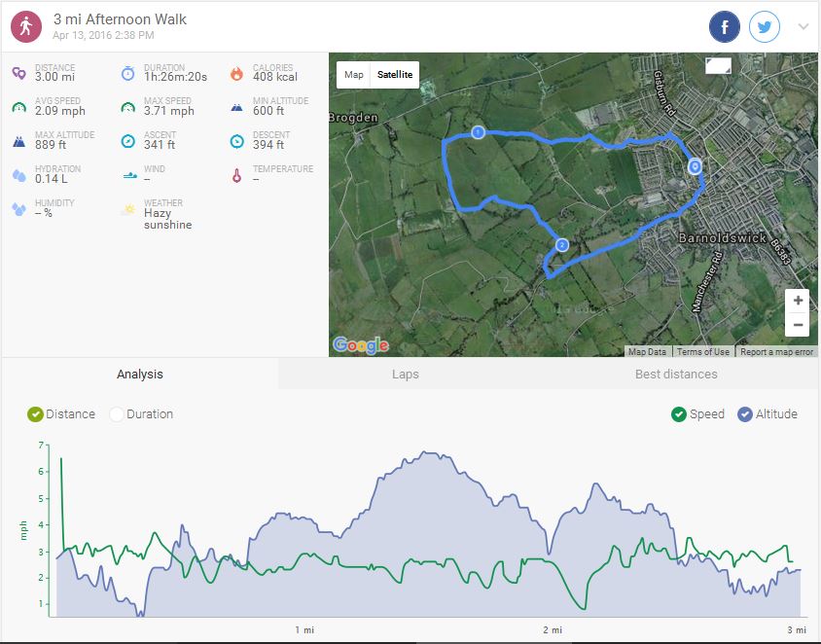Viewport: 821px width, 644px height.
Task: Switch map to Satellite view
Action: 395,75
